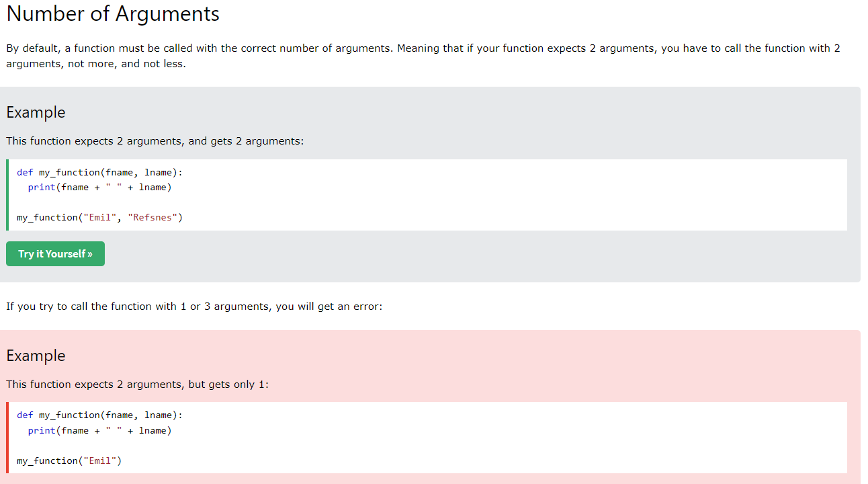Click the line my_function("Emil", "Refsnes")
Screen dimensions: 868x484
99,217
